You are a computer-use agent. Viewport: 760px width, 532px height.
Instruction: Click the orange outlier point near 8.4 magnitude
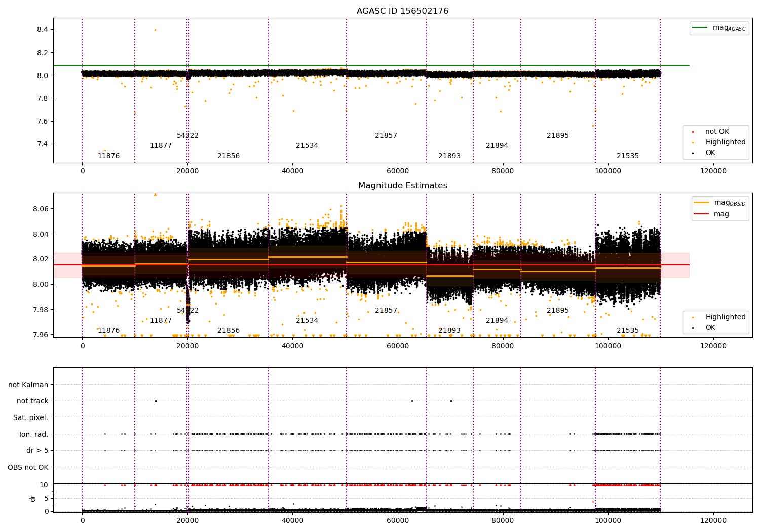tap(155, 30)
